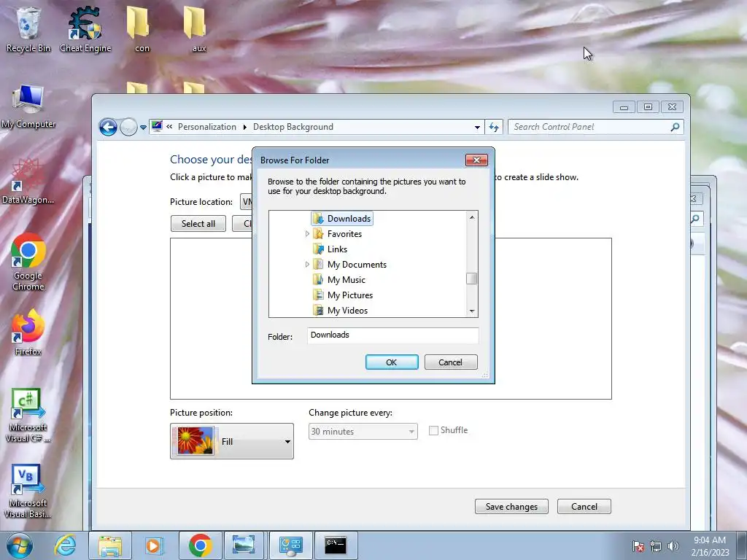Open the recent pages dropdown arrow
Screen dimensions: 747x560
tap(143, 128)
